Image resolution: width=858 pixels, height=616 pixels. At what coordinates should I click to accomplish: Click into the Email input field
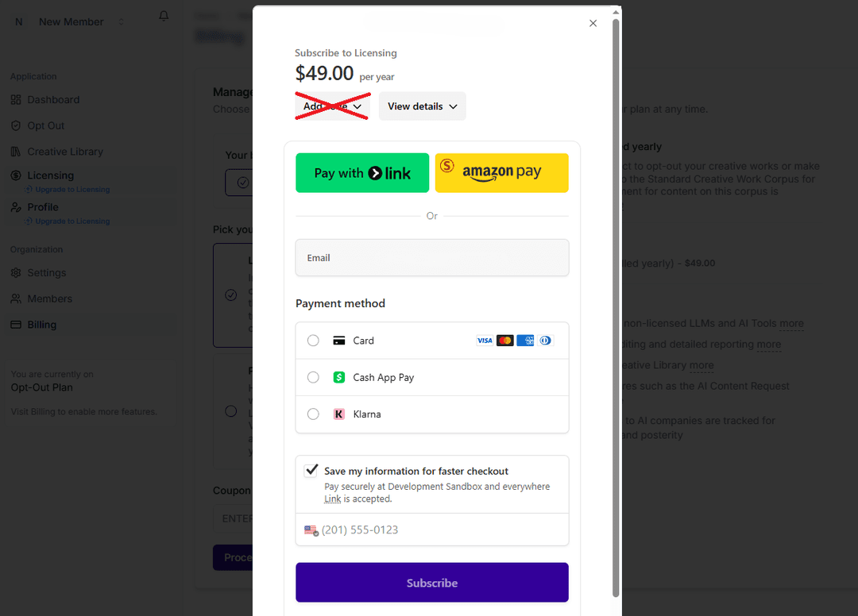(x=431, y=257)
